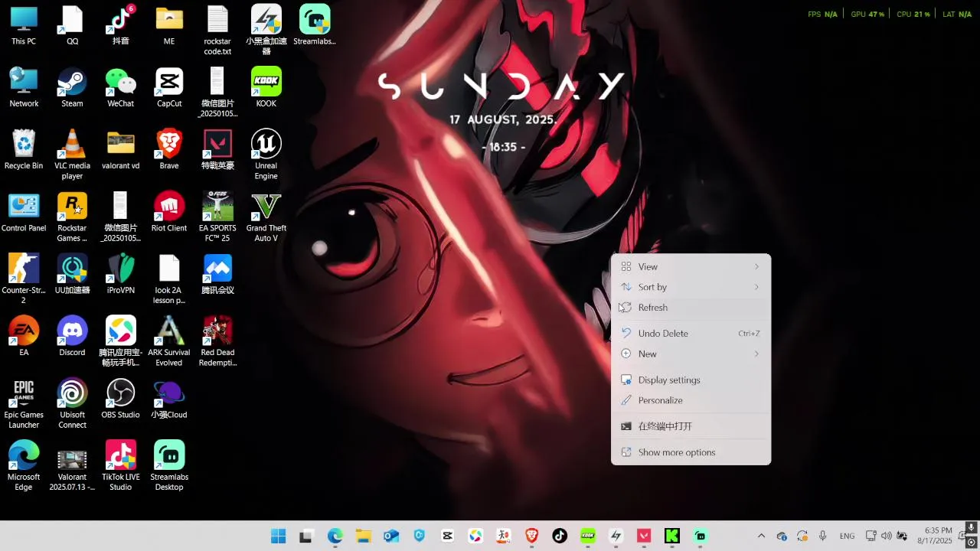Select the EA app desktop icon

pyautogui.click(x=24, y=337)
